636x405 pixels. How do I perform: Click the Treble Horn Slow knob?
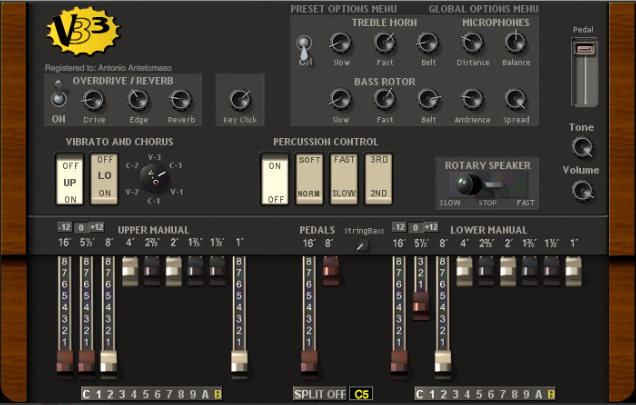point(341,42)
